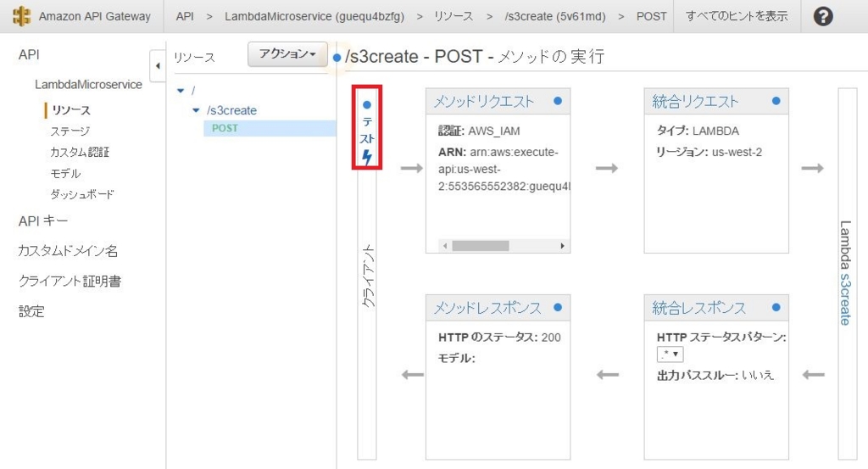Image resolution: width=868 pixels, height=469 pixels.
Task: Select the POST method in resource tree
Action: pyautogui.click(x=225, y=128)
